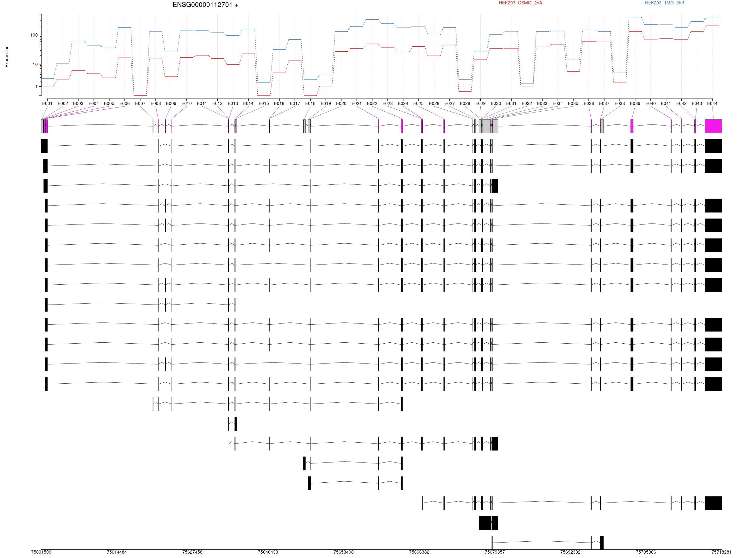756x558 pixels.
Task: Select exon label E026
Action: point(434,104)
